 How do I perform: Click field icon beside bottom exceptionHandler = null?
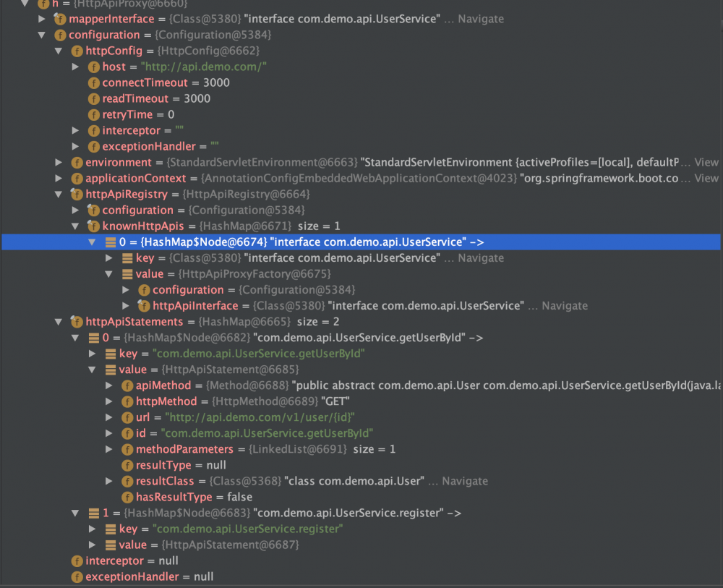(77, 577)
